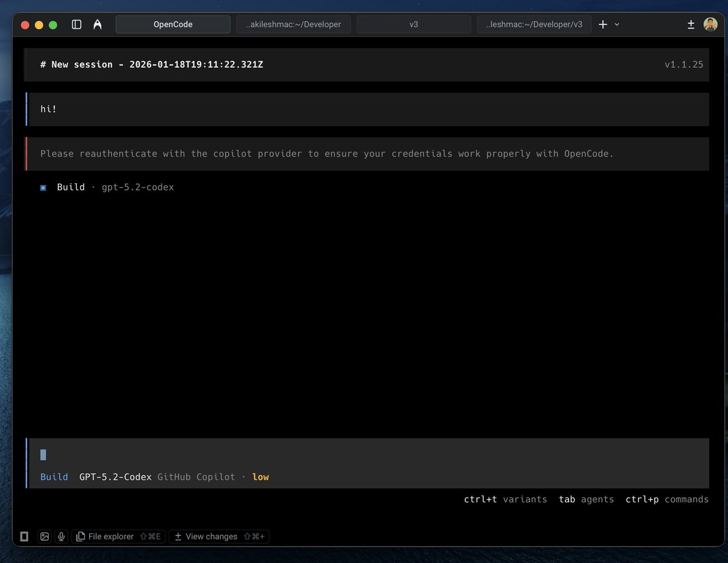Viewport: 728px width, 563px height.
Task: Click the Warp logo icon
Action: click(97, 24)
